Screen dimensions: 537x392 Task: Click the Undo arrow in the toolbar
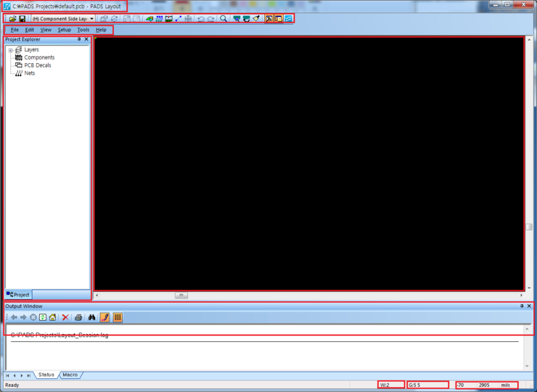(x=201, y=19)
